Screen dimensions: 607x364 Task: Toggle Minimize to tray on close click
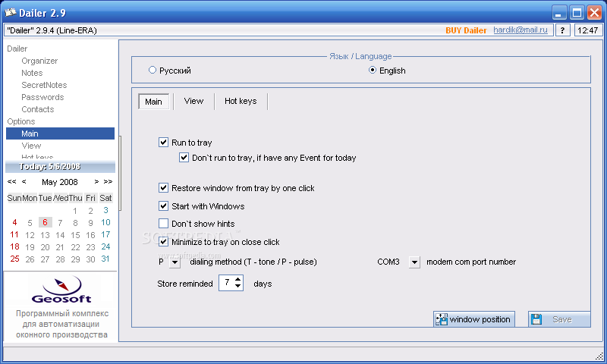pyautogui.click(x=163, y=242)
